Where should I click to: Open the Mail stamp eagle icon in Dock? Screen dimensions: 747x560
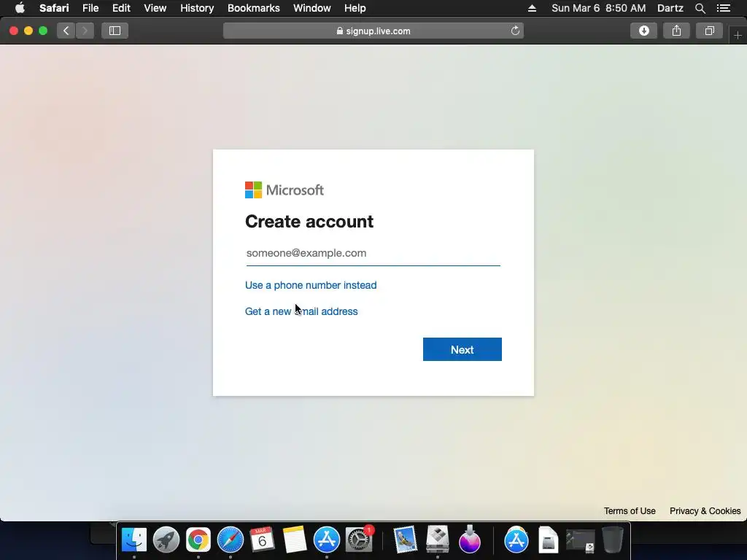[x=406, y=540]
